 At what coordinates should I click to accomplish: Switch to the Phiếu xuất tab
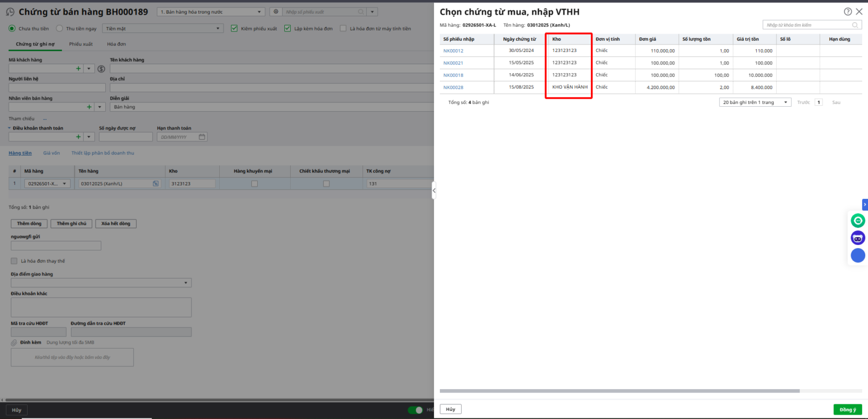(x=81, y=44)
